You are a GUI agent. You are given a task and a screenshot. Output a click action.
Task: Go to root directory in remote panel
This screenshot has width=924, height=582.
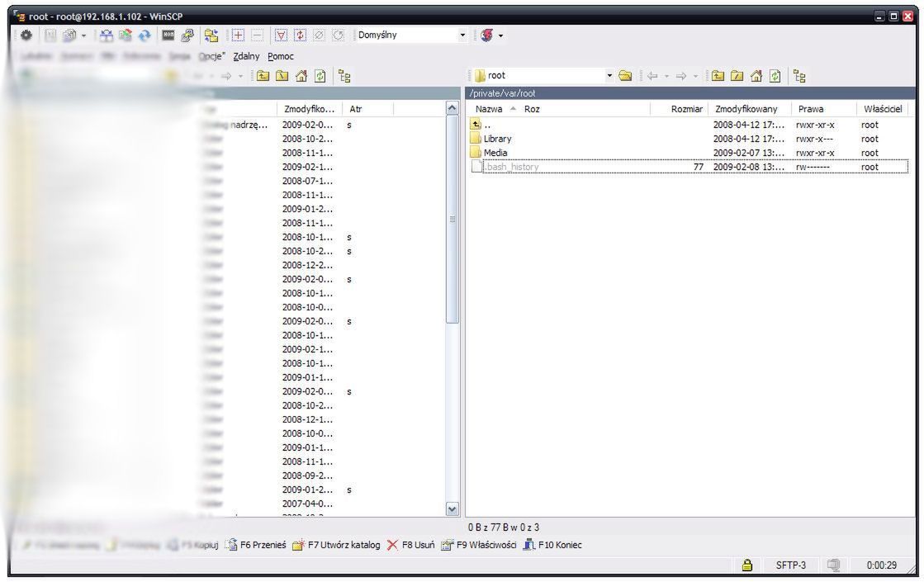point(737,76)
